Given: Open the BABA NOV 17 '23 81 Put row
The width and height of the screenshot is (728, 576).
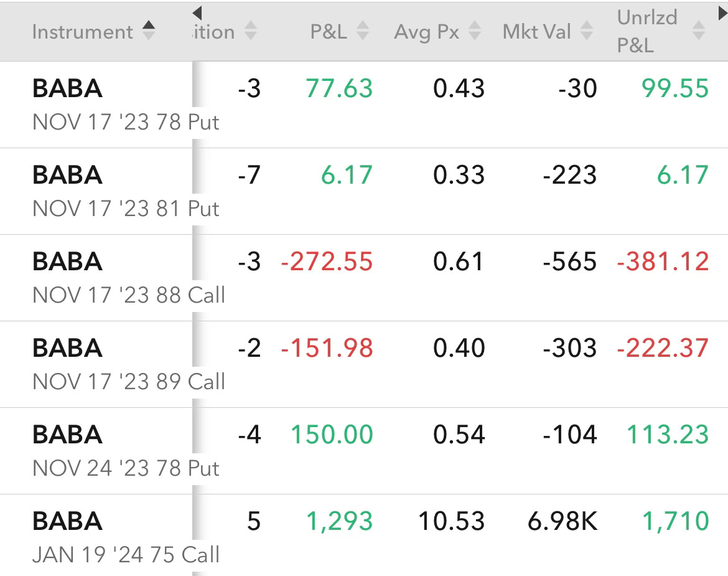Looking at the screenshot, I should click(364, 191).
